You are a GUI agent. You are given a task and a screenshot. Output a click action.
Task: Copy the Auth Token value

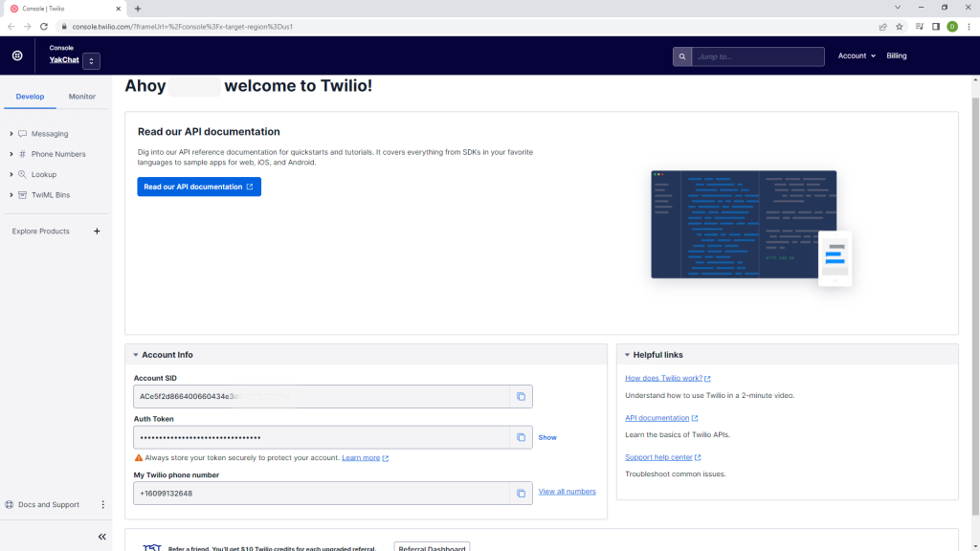(521, 437)
